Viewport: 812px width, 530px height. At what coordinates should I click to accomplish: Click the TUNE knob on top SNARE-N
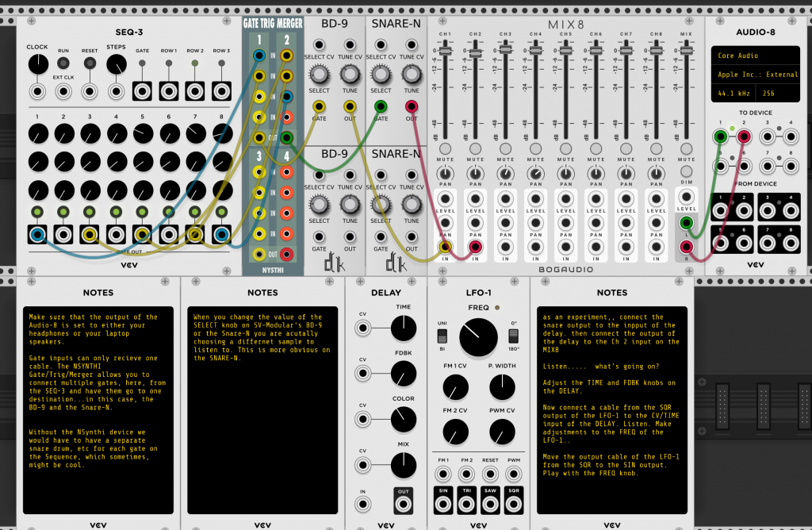pos(412,75)
